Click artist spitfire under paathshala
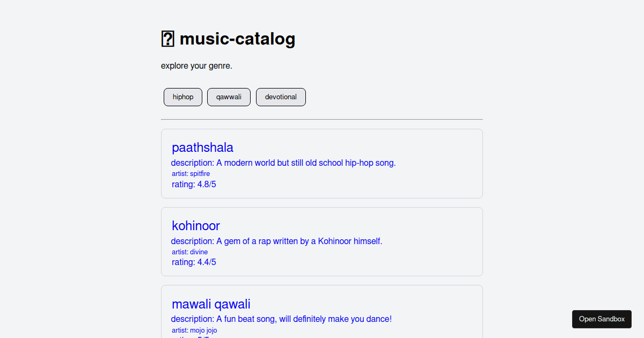This screenshot has width=644, height=338. (x=191, y=173)
